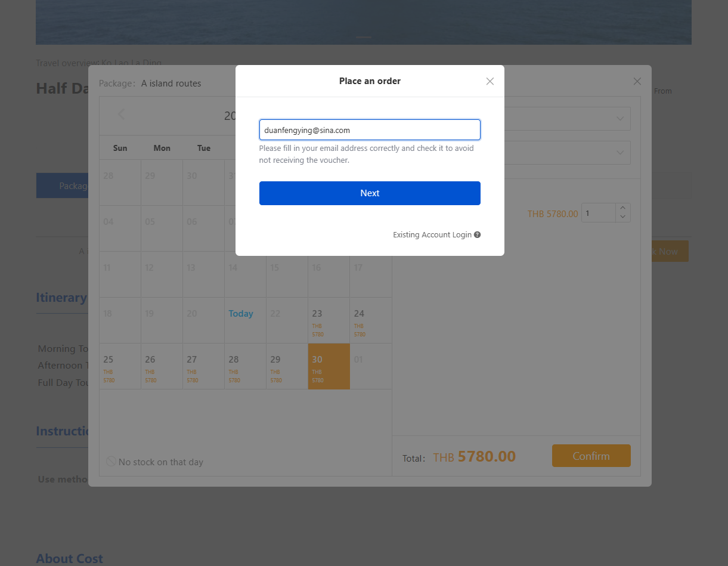The image size is (728, 566).
Task: Select Today in the calendar
Action: [x=241, y=314]
